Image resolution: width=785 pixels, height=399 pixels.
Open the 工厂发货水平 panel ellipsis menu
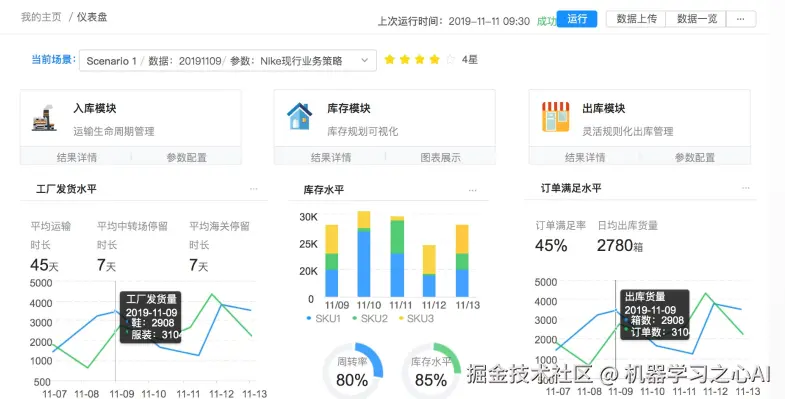(x=254, y=189)
